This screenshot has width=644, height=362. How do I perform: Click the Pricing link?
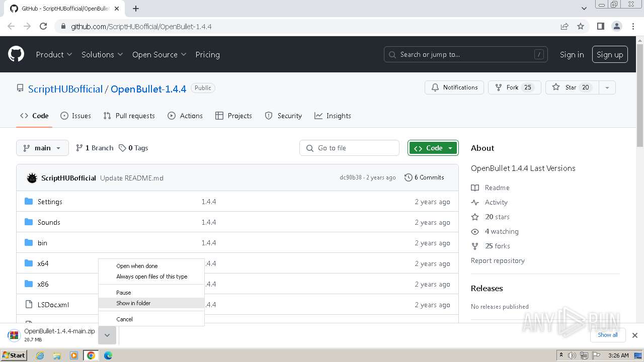coord(207,54)
